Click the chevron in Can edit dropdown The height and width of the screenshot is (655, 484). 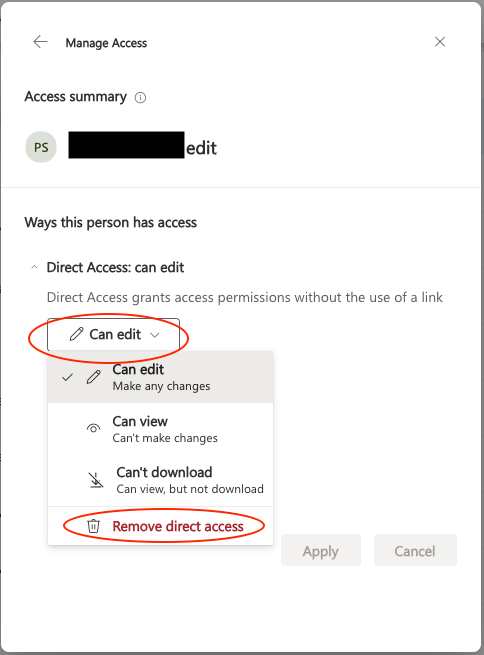coord(155,335)
